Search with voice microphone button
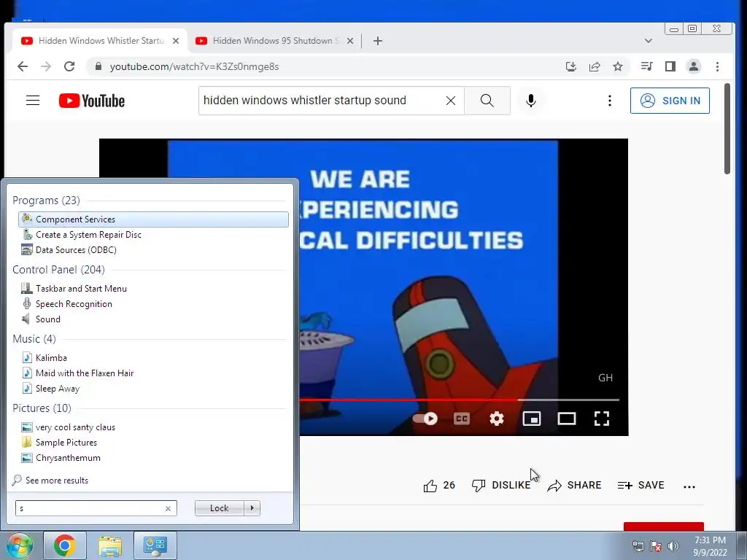 [x=531, y=101]
